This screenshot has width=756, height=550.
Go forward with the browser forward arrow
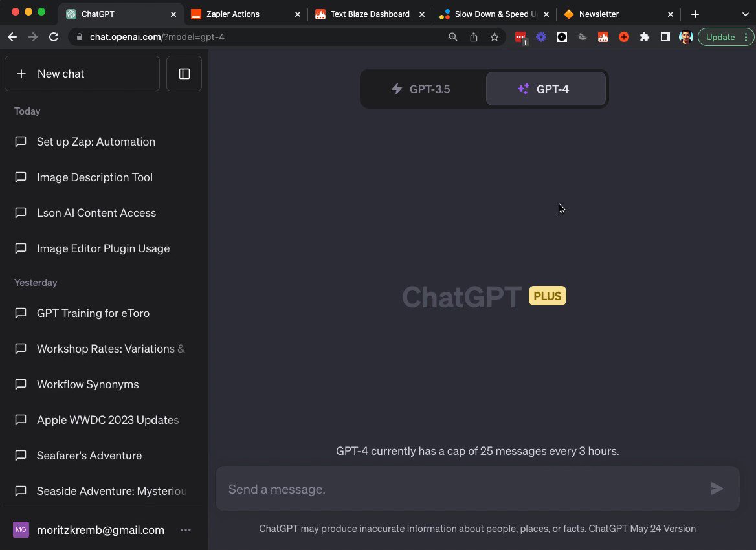click(33, 37)
